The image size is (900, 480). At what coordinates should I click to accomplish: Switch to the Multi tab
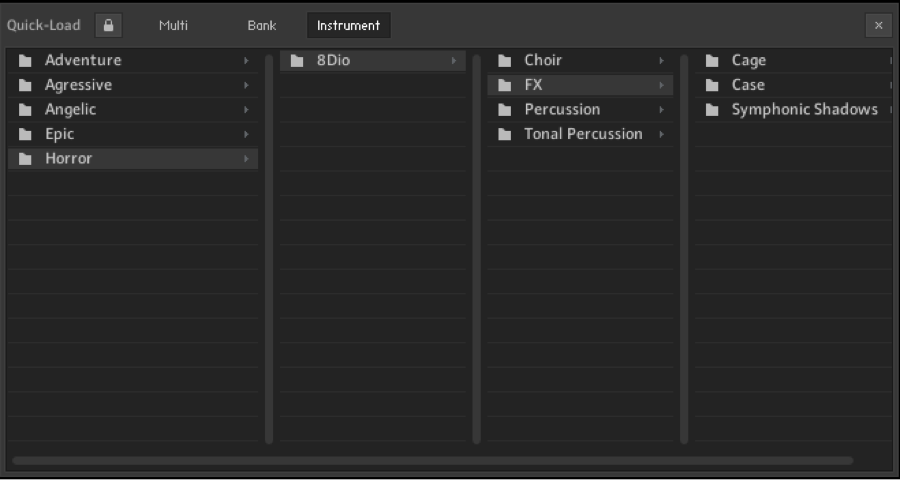173,26
